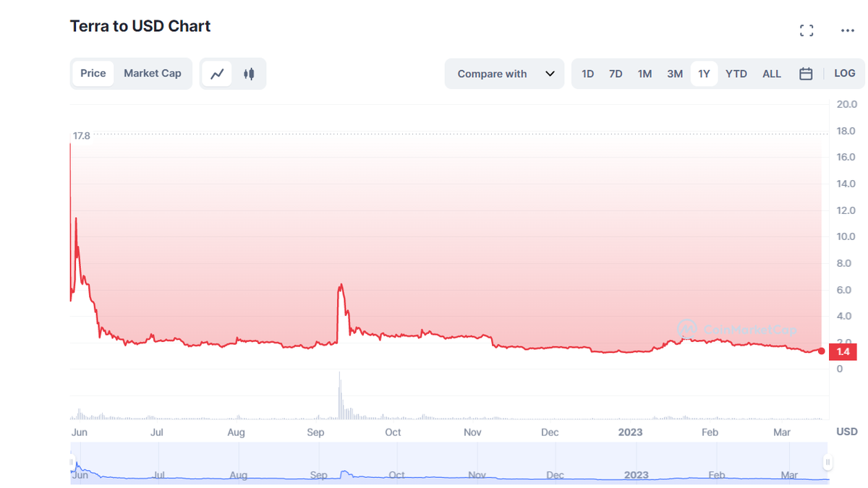Click the USD currency label

click(x=847, y=432)
